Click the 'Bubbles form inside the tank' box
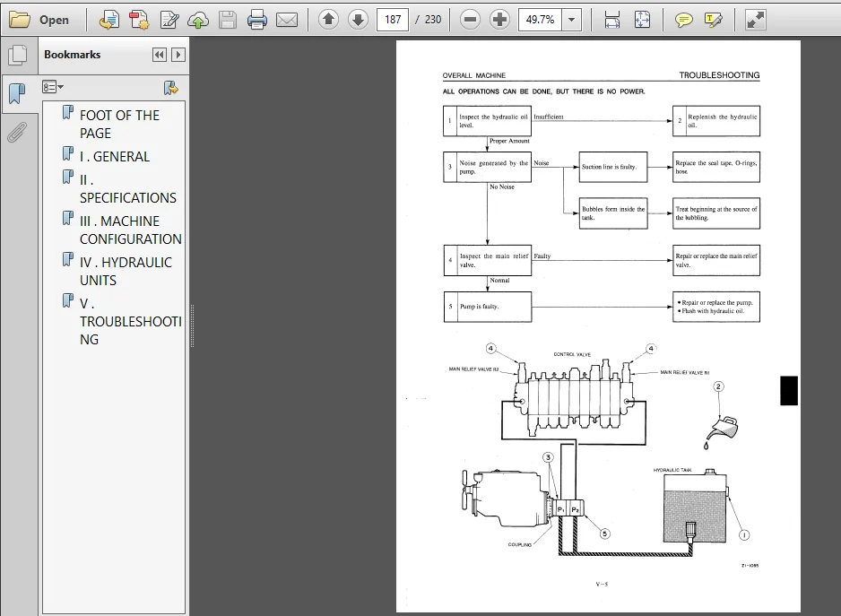 coord(613,213)
